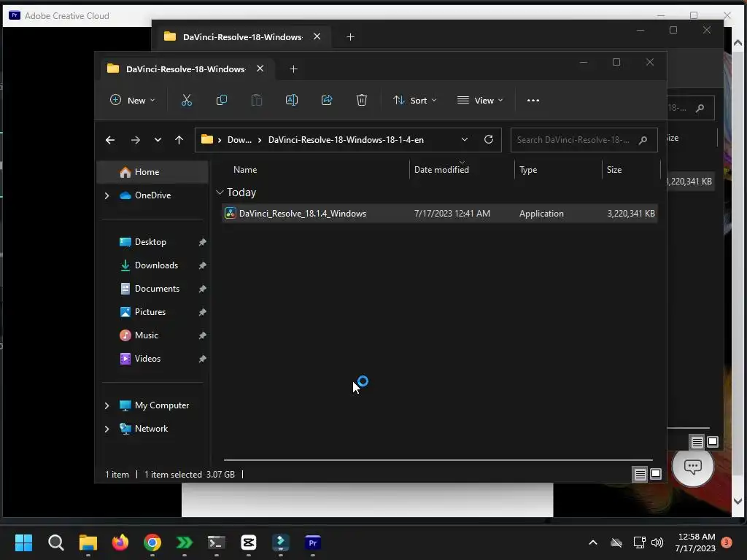Switch to details view icon in front status bar
This screenshot has width=747, height=560.
click(640, 474)
